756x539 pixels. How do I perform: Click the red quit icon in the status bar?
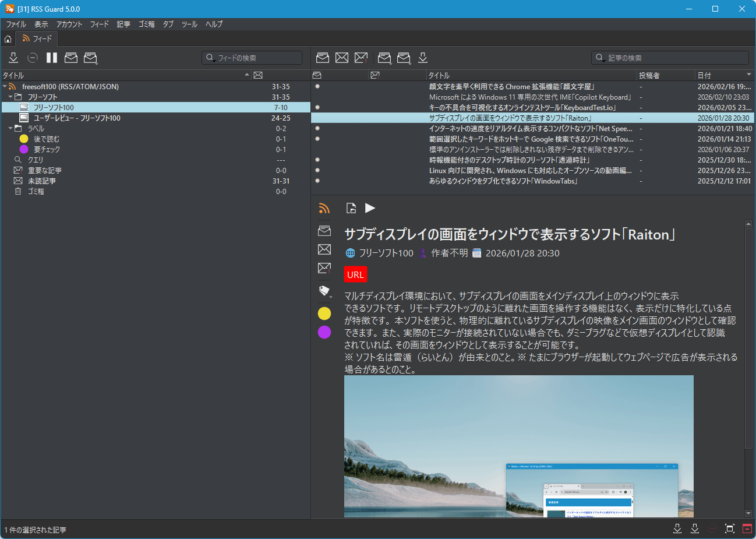(x=747, y=529)
